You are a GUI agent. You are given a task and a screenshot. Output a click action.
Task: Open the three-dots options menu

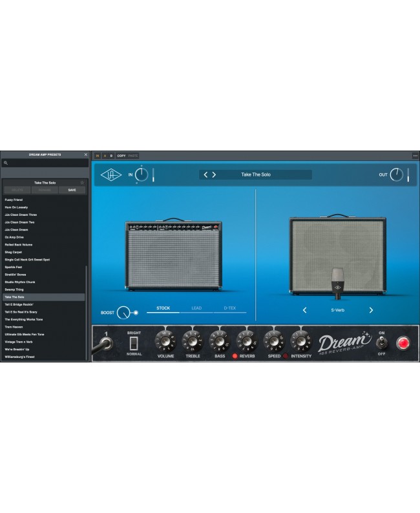tap(415, 156)
